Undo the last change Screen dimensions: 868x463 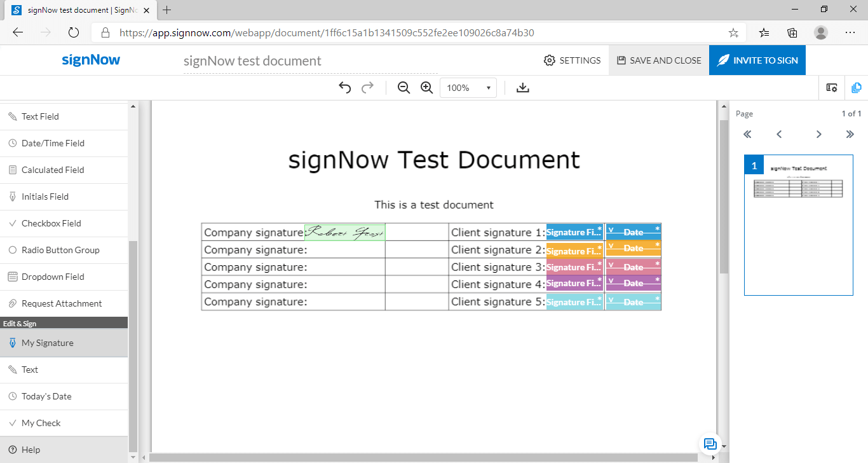pyautogui.click(x=344, y=87)
